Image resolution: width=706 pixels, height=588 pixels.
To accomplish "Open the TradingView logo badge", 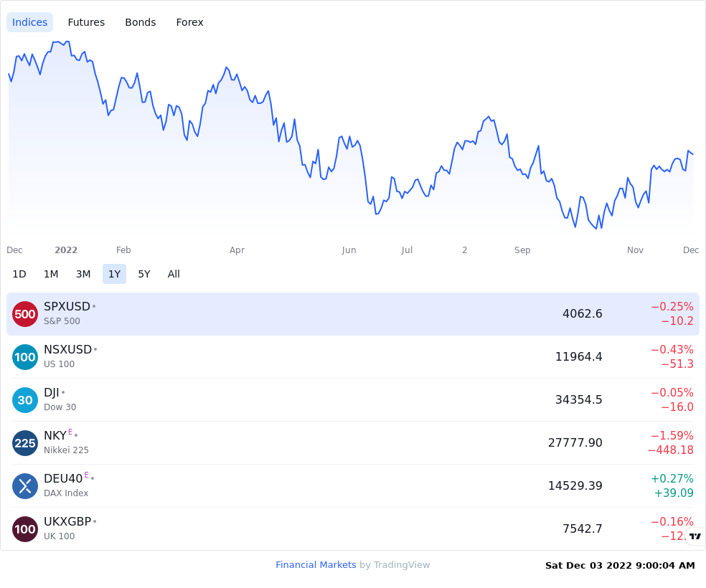I will point(695,536).
